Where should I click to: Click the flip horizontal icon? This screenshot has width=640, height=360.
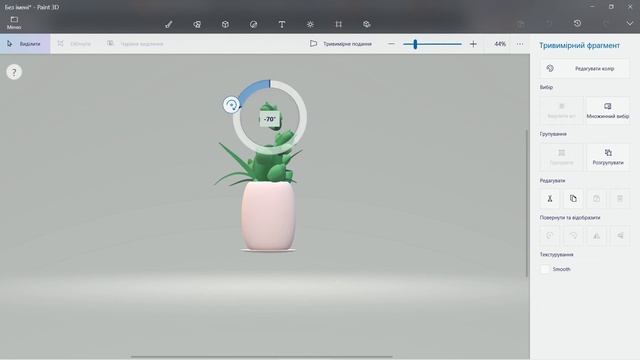point(596,236)
